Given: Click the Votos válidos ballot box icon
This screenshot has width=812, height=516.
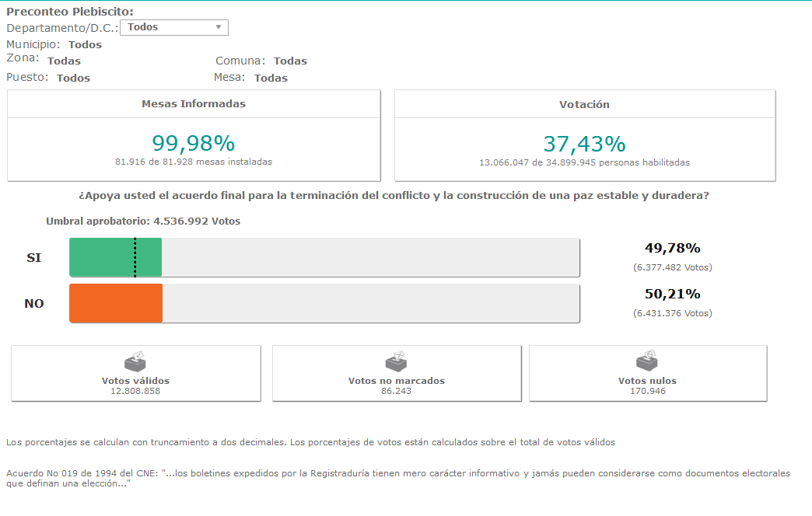Looking at the screenshot, I should pyautogui.click(x=135, y=361).
